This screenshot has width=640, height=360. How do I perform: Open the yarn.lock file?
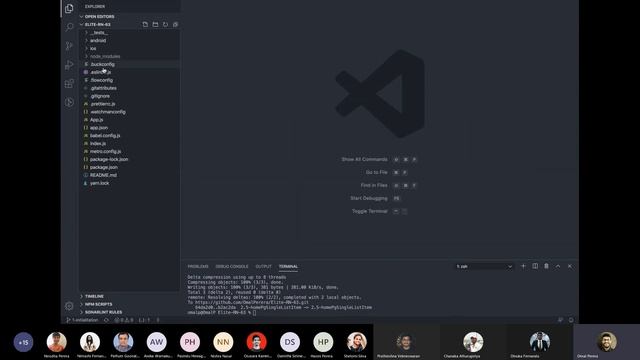(x=99, y=183)
